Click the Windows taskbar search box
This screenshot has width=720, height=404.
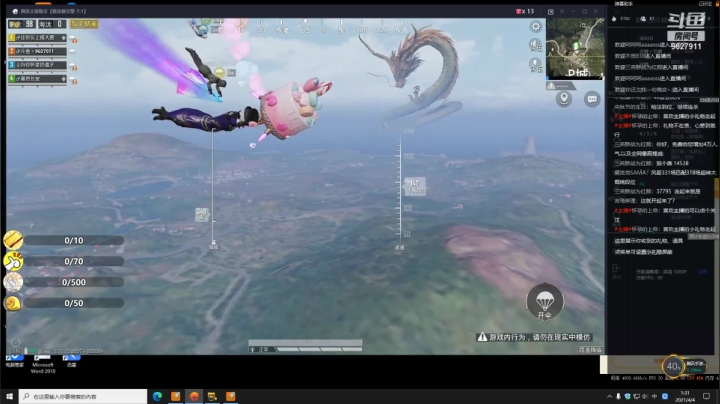(83, 396)
